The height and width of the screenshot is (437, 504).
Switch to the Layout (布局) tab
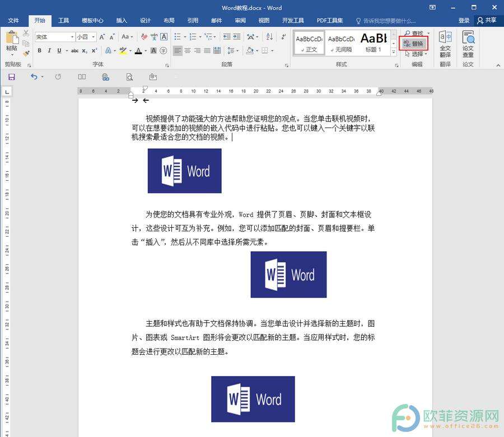pos(169,21)
